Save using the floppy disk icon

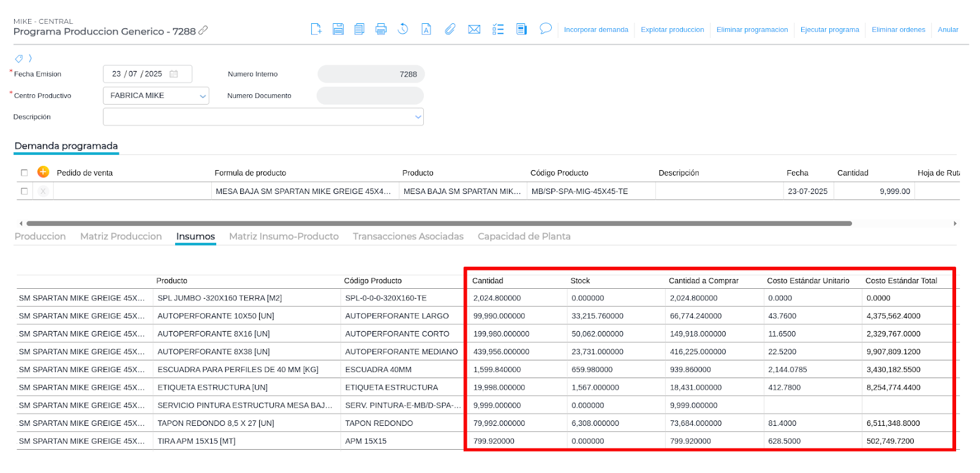338,29
